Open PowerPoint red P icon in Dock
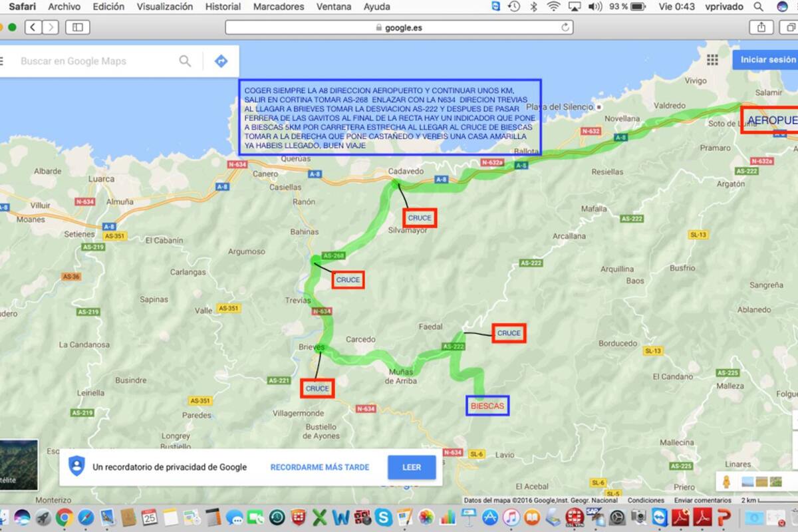Viewport: 798px width, 532px height. click(724, 517)
